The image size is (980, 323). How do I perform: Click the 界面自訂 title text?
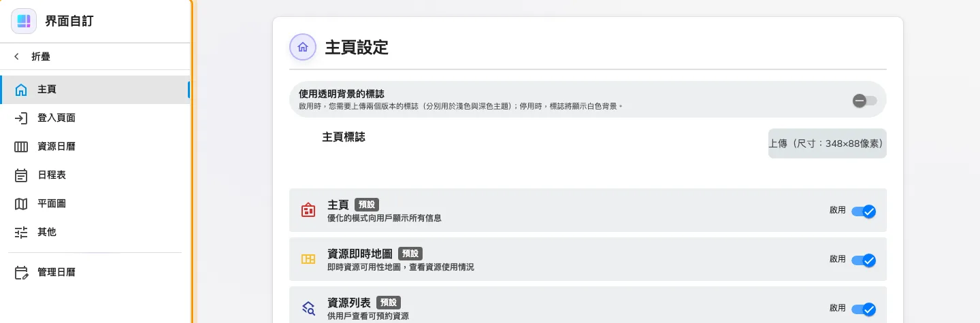coord(69,21)
